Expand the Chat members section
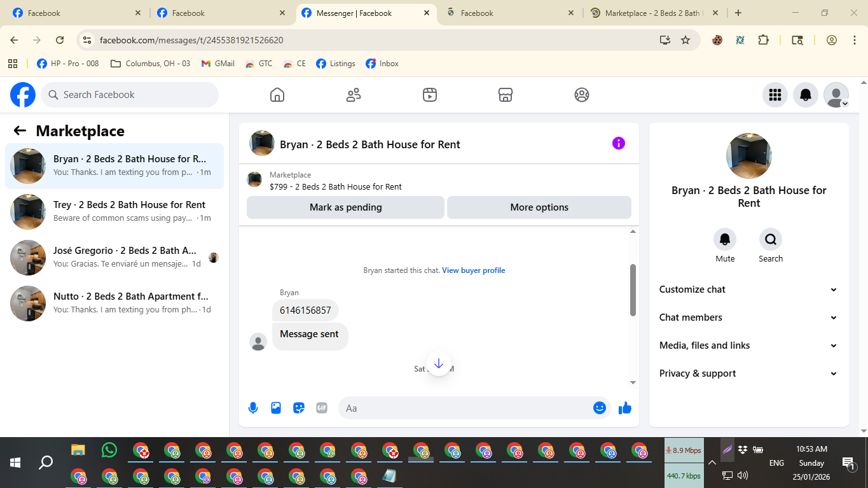This screenshot has width=868, height=488. (749, 317)
